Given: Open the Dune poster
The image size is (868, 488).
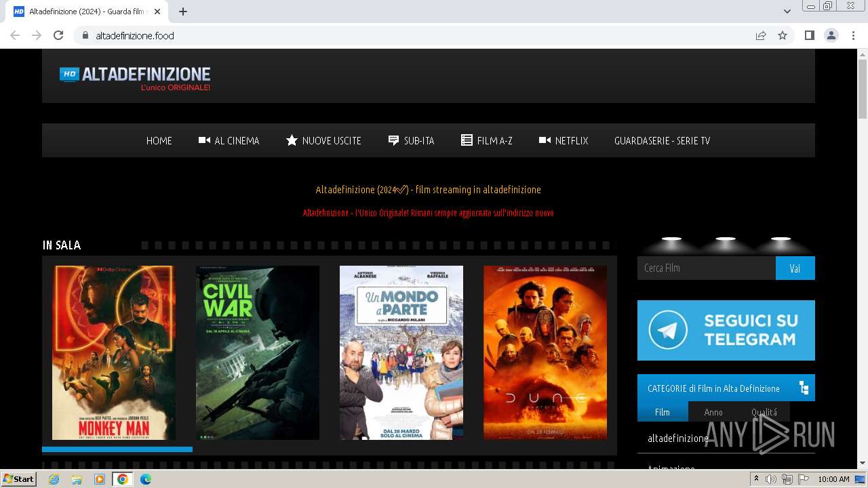Looking at the screenshot, I should coord(545,352).
